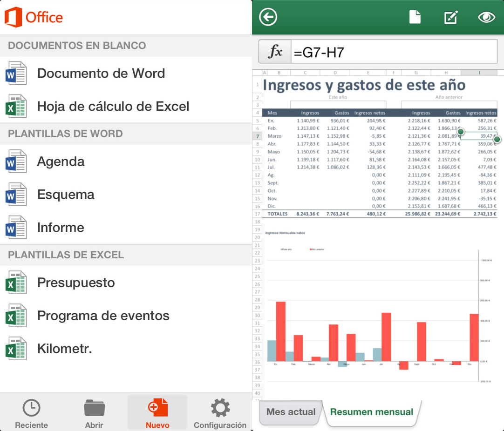Choose the Esquema Word template
This screenshot has width=504, height=431.
point(126,194)
